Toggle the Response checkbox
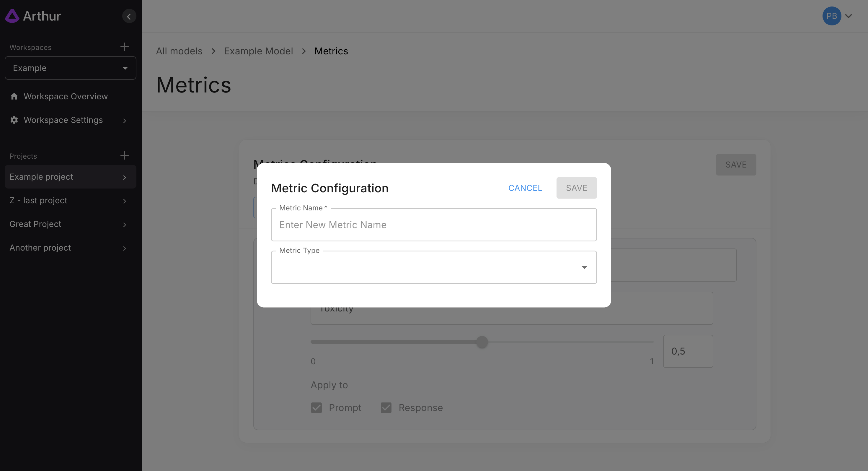 [x=386, y=407]
